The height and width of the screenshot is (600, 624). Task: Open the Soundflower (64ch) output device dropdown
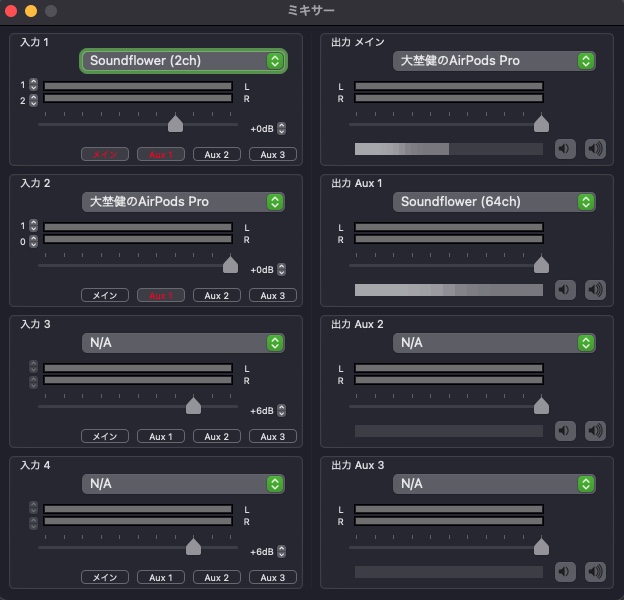[x=494, y=202]
